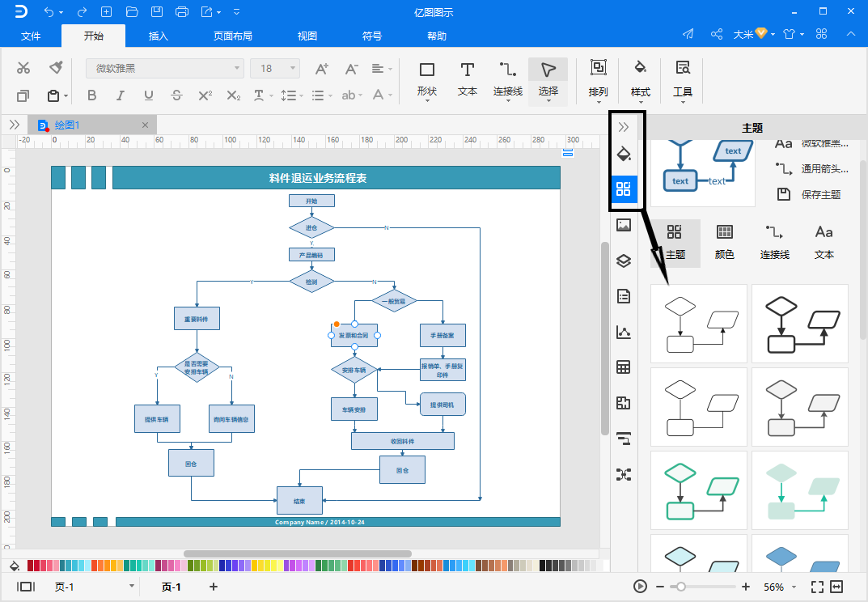Switch to the 页面布局 ribbon tab

232,36
